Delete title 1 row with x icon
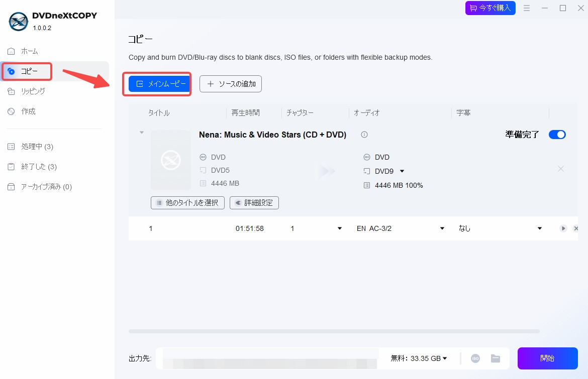588x379 pixels. pyautogui.click(x=575, y=228)
